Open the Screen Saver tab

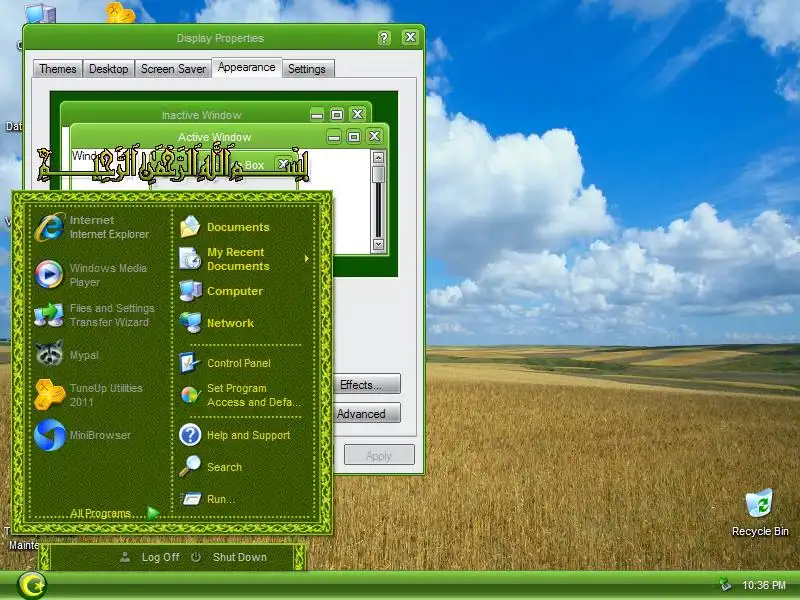point(173,69)
